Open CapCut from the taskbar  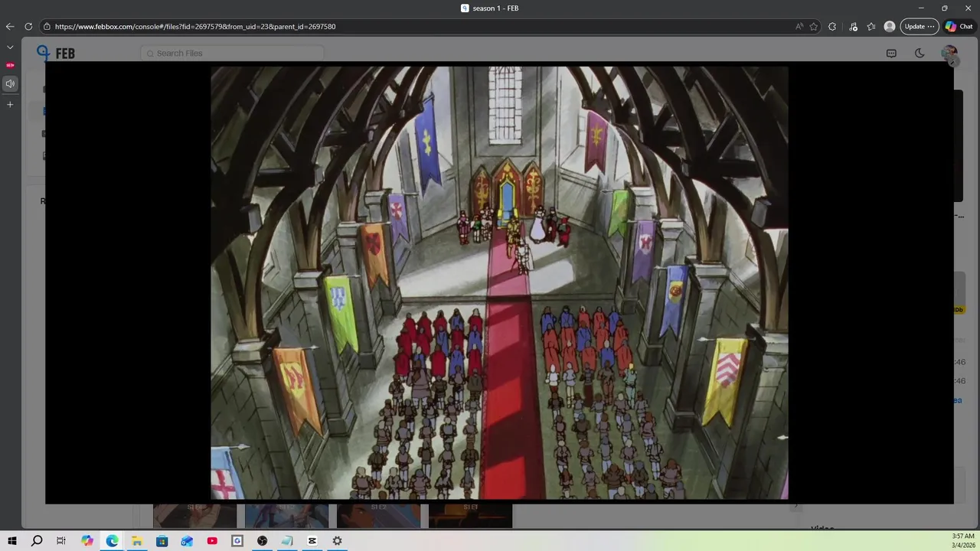(312, 541)
